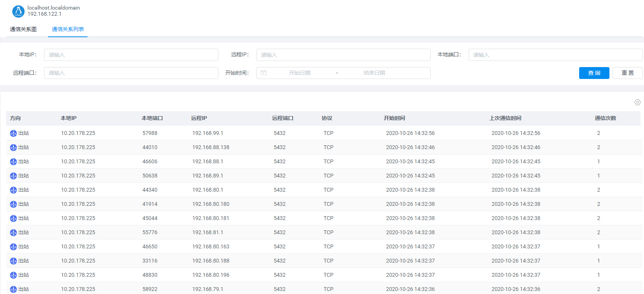
Task: Click the calendar icon in the date range field
Action: pyautogui.click(x=264, y=73)
